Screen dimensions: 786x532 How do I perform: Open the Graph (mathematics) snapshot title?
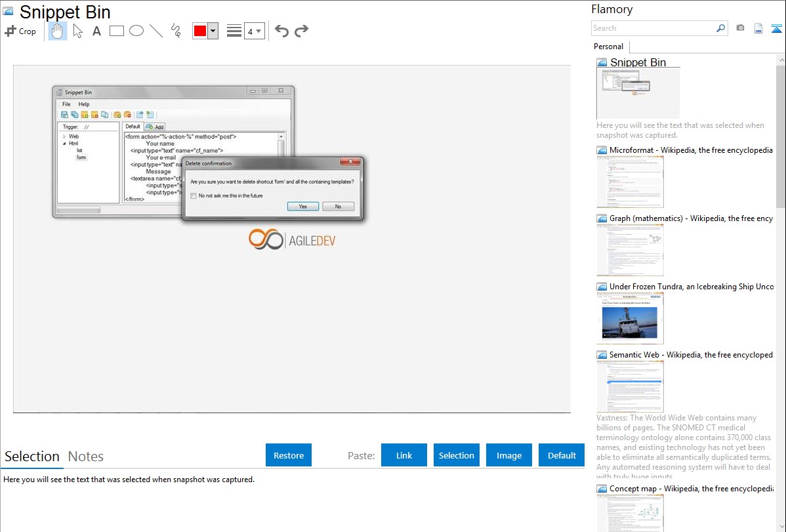[x=691, y=218]
